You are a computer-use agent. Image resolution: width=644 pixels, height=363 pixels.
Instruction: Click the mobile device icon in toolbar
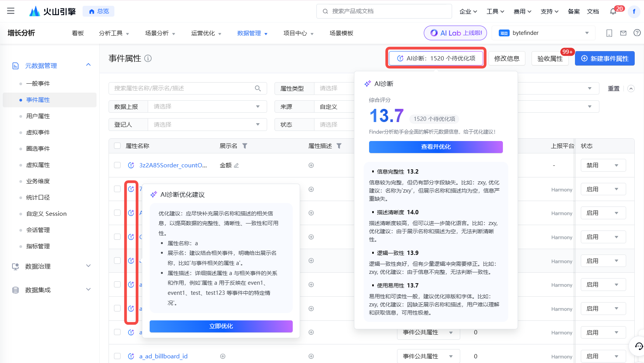click(x=609, y=33)
